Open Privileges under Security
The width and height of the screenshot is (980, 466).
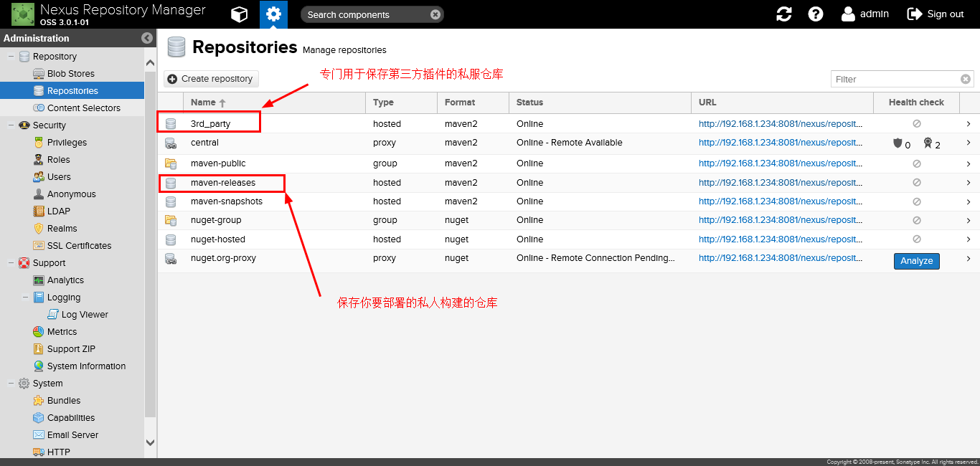(67, 143)
